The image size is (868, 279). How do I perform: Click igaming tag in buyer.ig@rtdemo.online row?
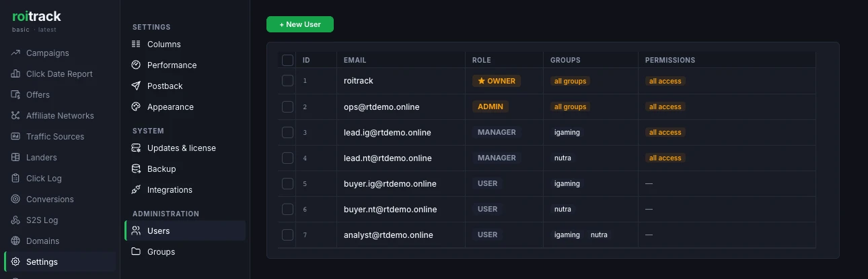pyautogui.click(x=567, y=183)
